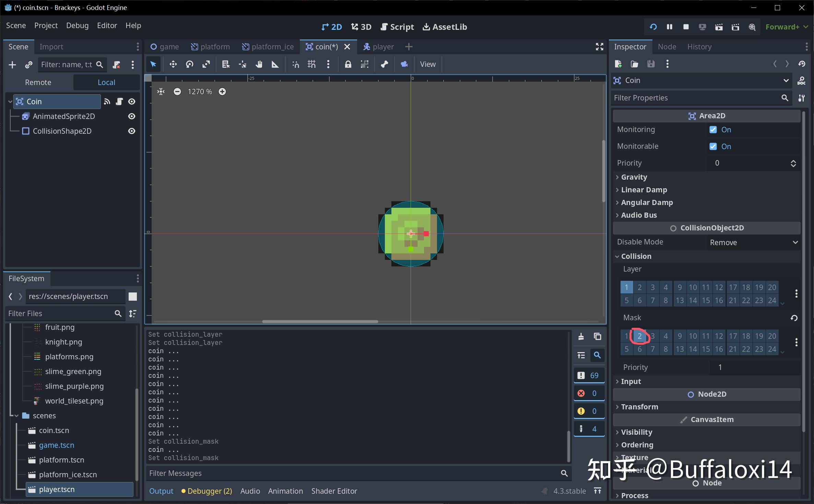This screenshot has width=814, height=504.
Task: Toggle grid snapping in the 2D toolbar
Action: (311, 64)
